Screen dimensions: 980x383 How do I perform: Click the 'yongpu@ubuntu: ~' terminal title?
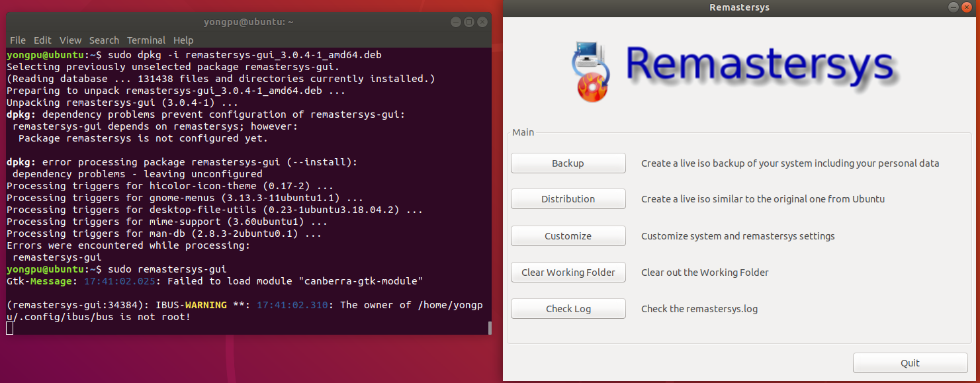pyautogui.click(x=249, y=22)
